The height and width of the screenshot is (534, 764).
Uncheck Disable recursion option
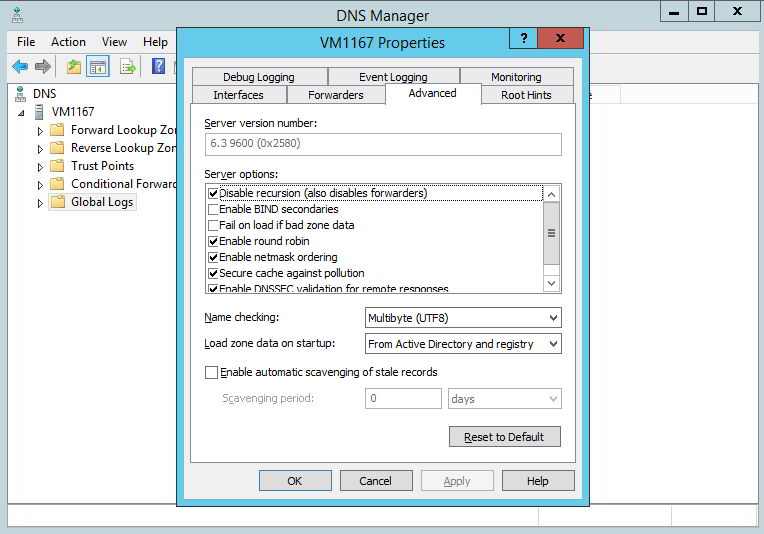(213, 193)
